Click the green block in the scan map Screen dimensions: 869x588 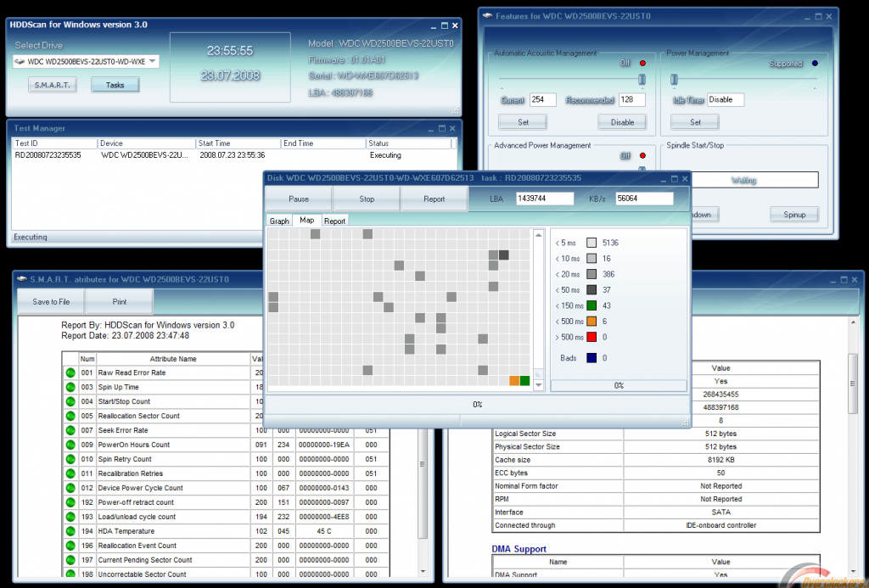(x=525, y=381)
